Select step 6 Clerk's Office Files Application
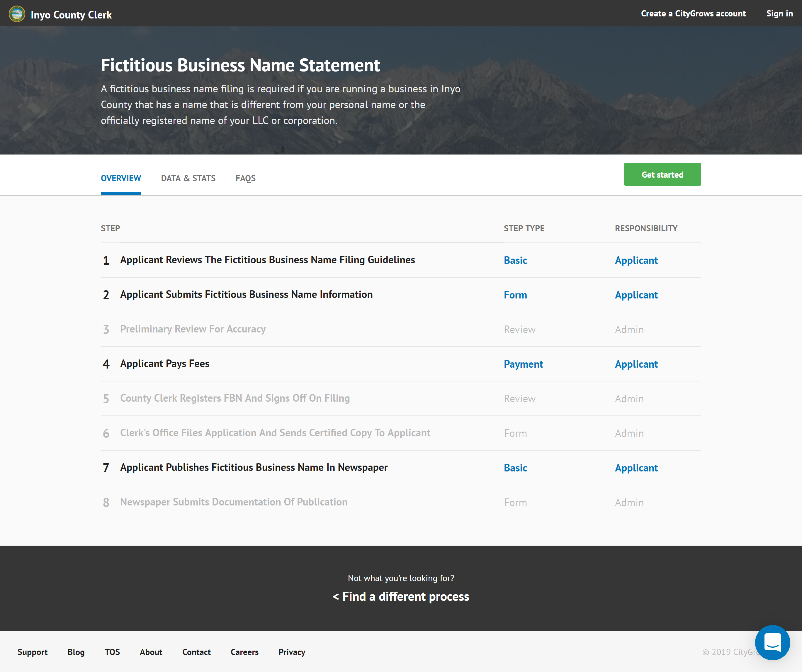This screenshot has width=802, height=672. point(275,433)
